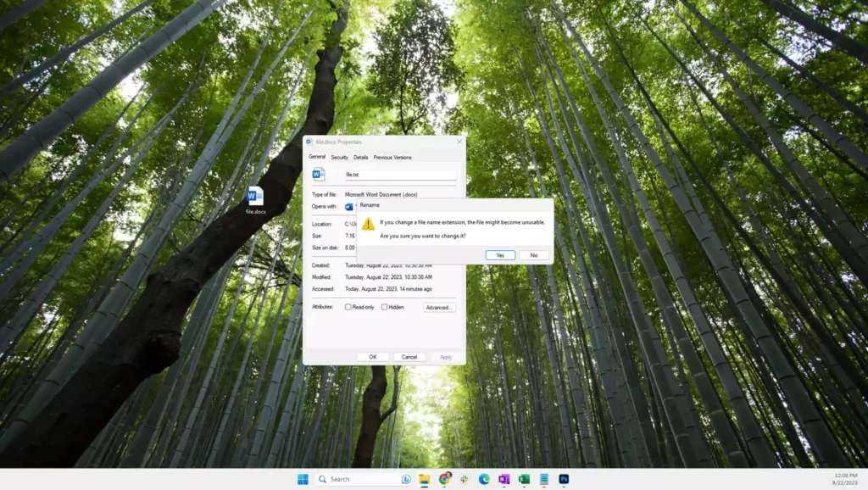Open Notepad from the taskbar
Image resolution: width=868 pixels, height=490 pixels.
pyautogui.click(x=543, y=479)
